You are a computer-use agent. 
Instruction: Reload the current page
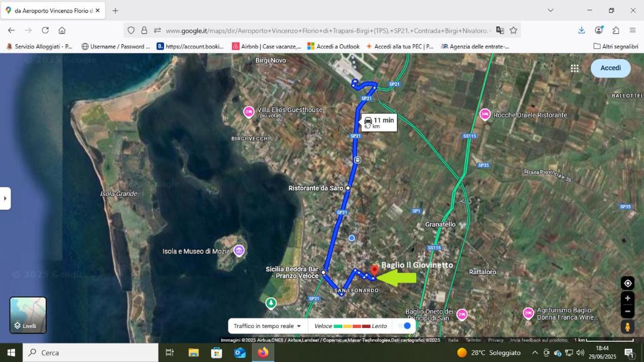coord(45,30)
